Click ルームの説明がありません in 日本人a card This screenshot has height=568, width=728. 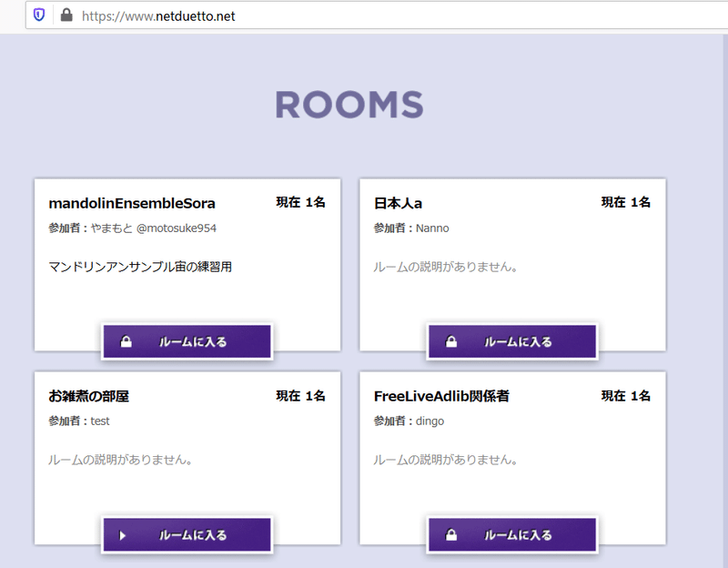point(445,267)
